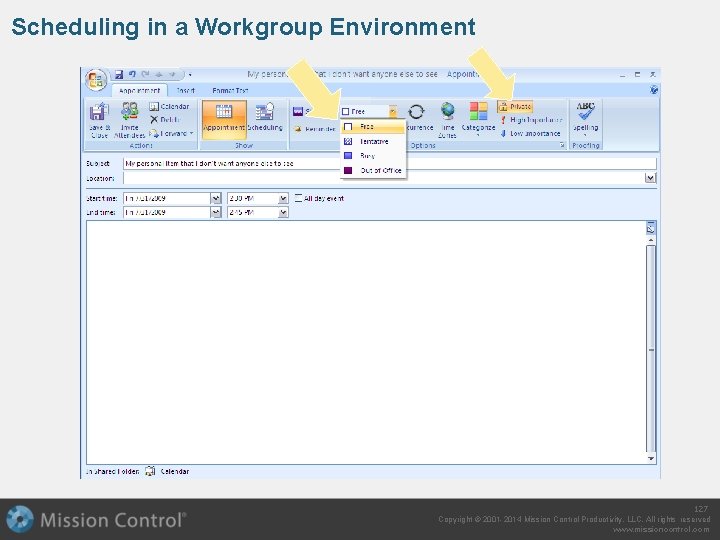Click the End time date field
This screenshot has width=720, height=540.
[167, 213]
